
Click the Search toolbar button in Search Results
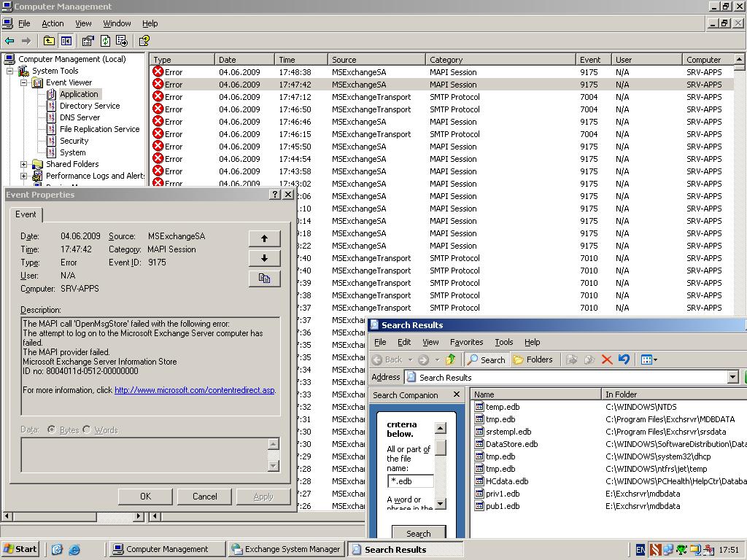click(x=486, y=359)
